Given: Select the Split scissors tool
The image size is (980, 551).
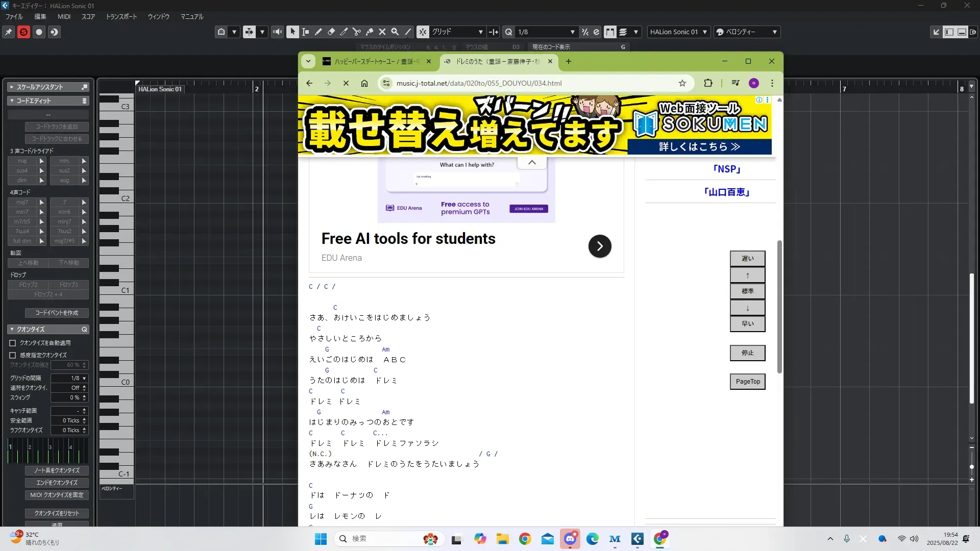Looking at the screenshot, I should [x=357, y=32].
